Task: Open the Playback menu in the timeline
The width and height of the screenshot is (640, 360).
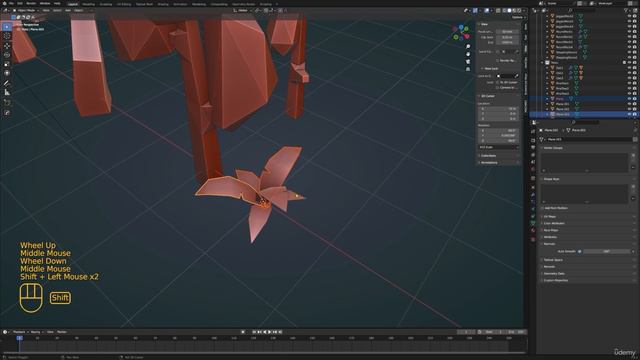Action: point(19,332)
